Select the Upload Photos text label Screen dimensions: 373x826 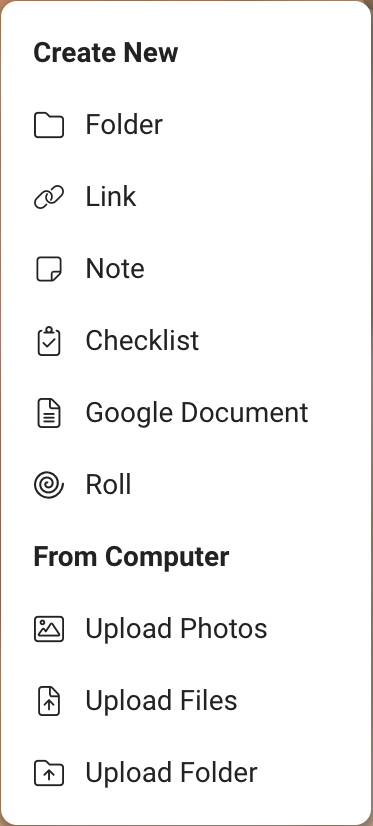coord(176,628)
